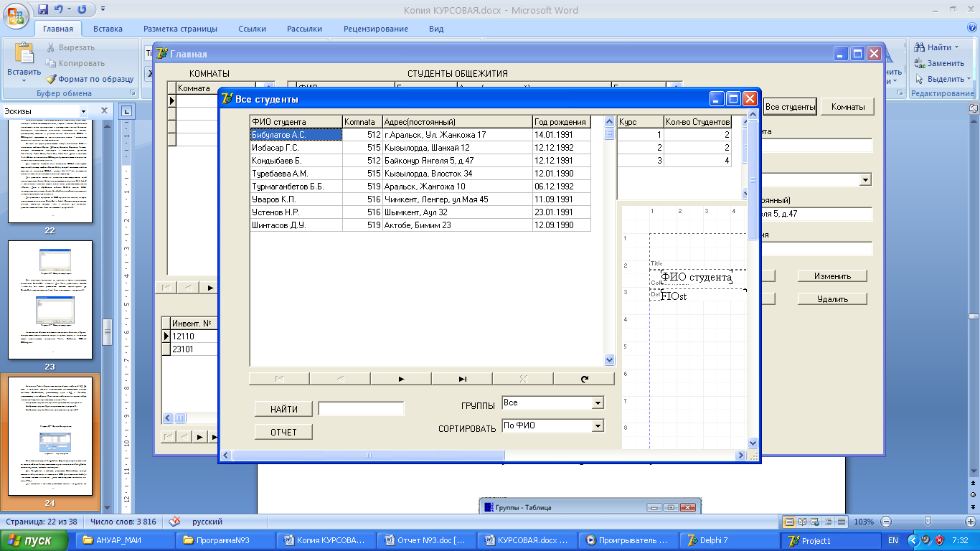Switch to the Вставка ribbon tab

[x=108, y=29]
